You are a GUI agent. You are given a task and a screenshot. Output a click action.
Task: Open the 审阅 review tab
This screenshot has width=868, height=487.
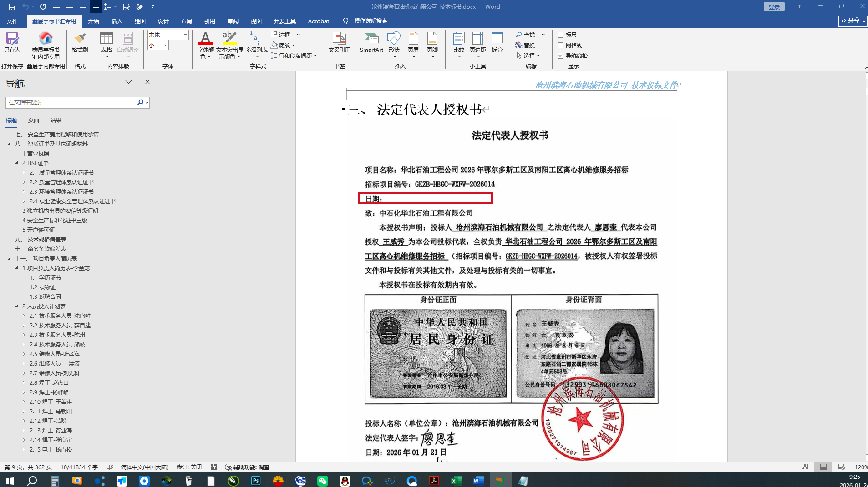coord(233,21)
